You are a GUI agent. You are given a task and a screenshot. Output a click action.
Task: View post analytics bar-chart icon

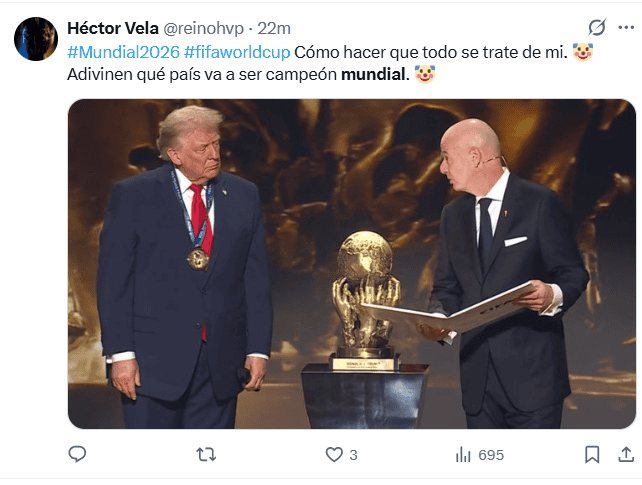coord(463,455)
